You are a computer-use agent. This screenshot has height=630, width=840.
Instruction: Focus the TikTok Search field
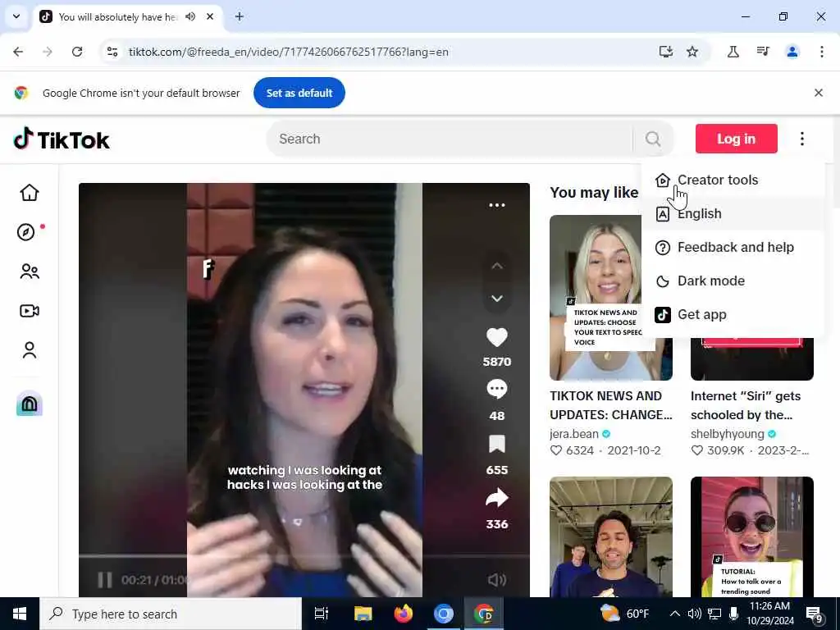coord(450,139)
